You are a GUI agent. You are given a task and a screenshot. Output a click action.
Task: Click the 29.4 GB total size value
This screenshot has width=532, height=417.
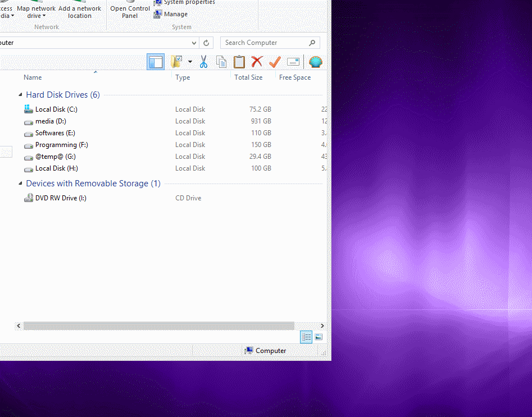[260, 157]
